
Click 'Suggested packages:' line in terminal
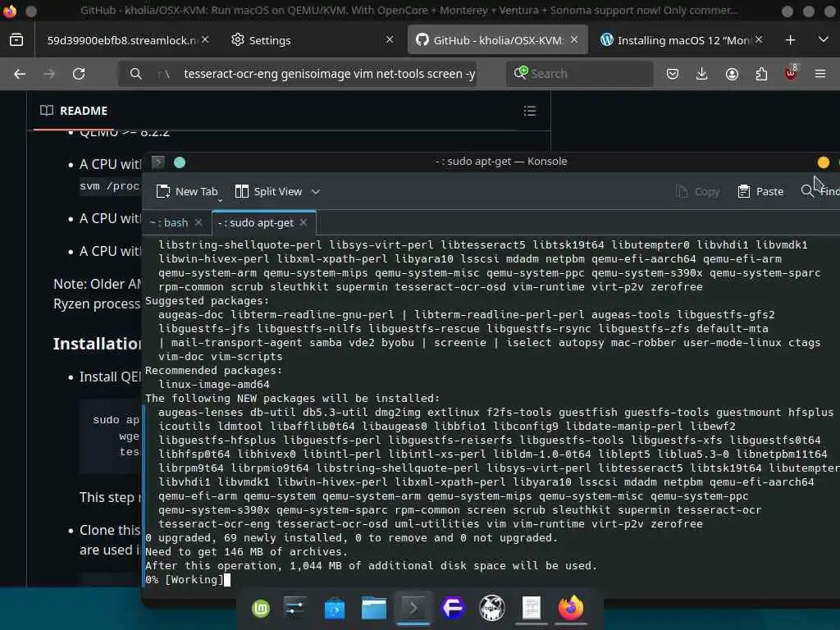coord(207,300)
